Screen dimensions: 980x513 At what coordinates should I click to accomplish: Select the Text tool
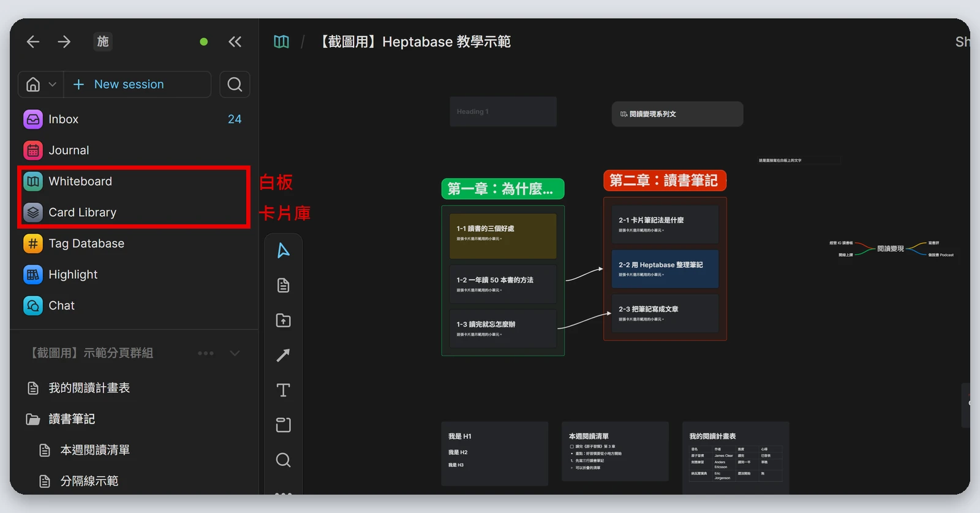pyautogui.click(x=283, y=390)
